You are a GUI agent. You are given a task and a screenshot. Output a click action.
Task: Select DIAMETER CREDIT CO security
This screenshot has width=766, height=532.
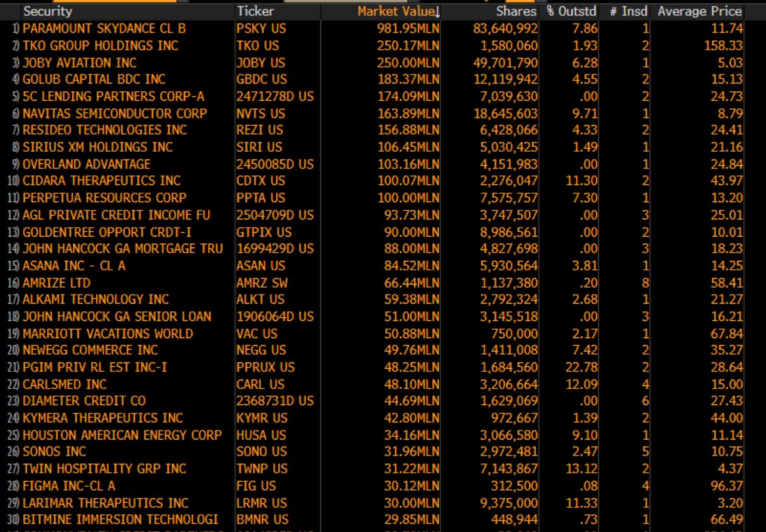tap(84, 401)
